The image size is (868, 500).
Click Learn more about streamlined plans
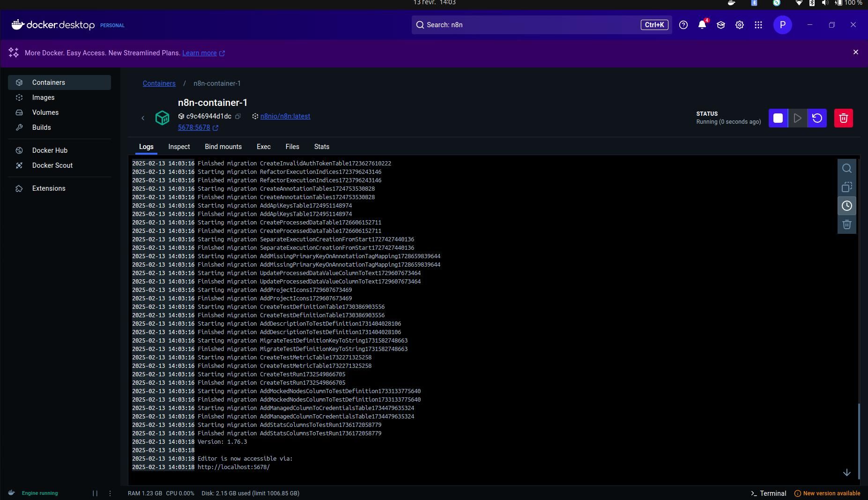click(200, 53)
